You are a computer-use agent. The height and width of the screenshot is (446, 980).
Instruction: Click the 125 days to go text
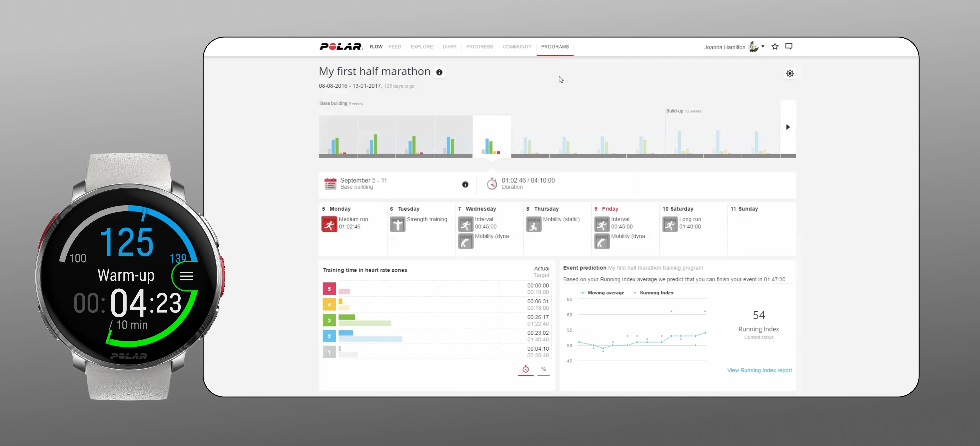399,86
